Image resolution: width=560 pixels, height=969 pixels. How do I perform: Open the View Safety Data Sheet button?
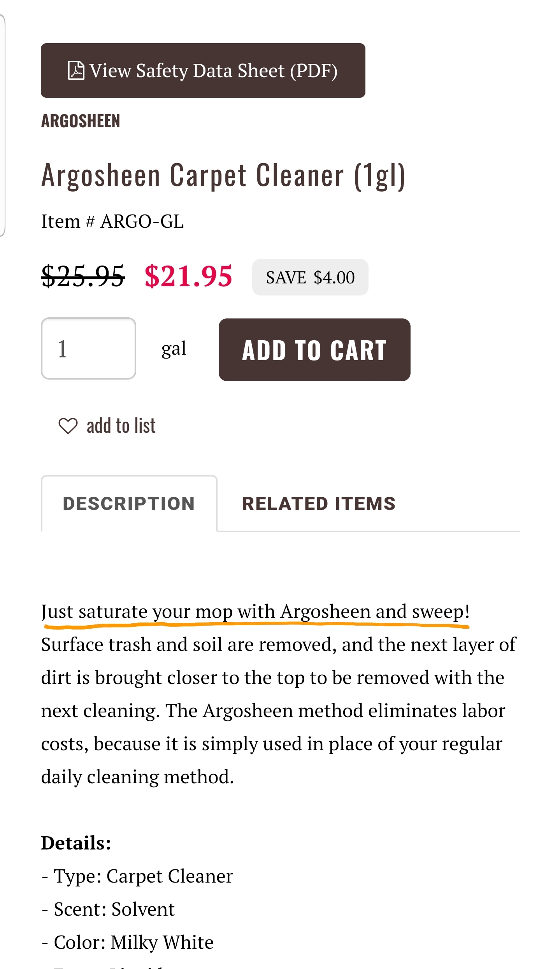203,70
